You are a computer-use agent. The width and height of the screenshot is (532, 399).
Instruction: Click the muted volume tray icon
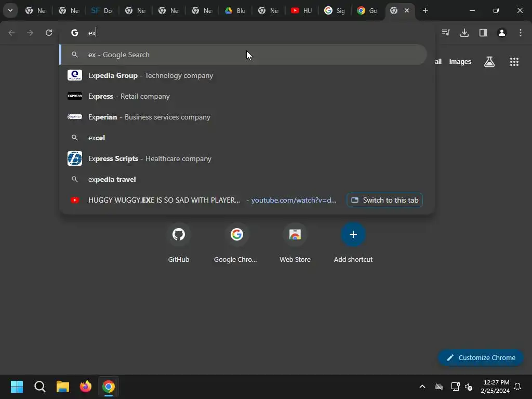click(x=469, y=387)
